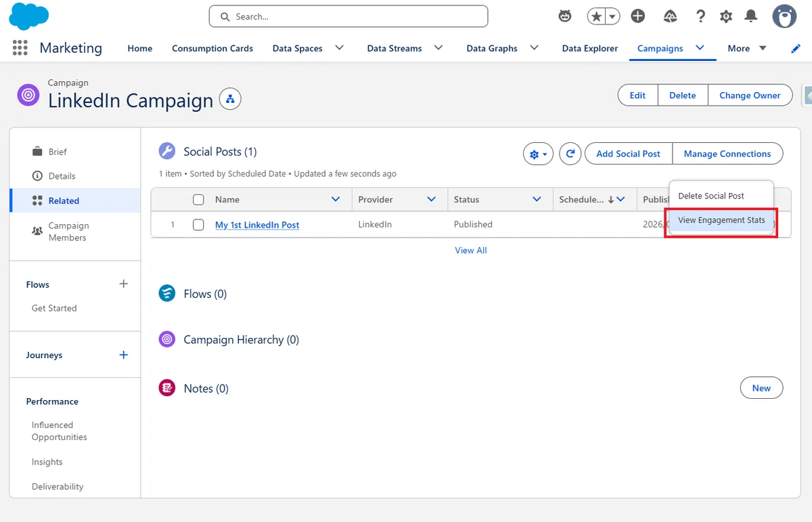
Task: Click the Salesforce cloud logo
Action: pyautogui.click(x=28, y=16)
